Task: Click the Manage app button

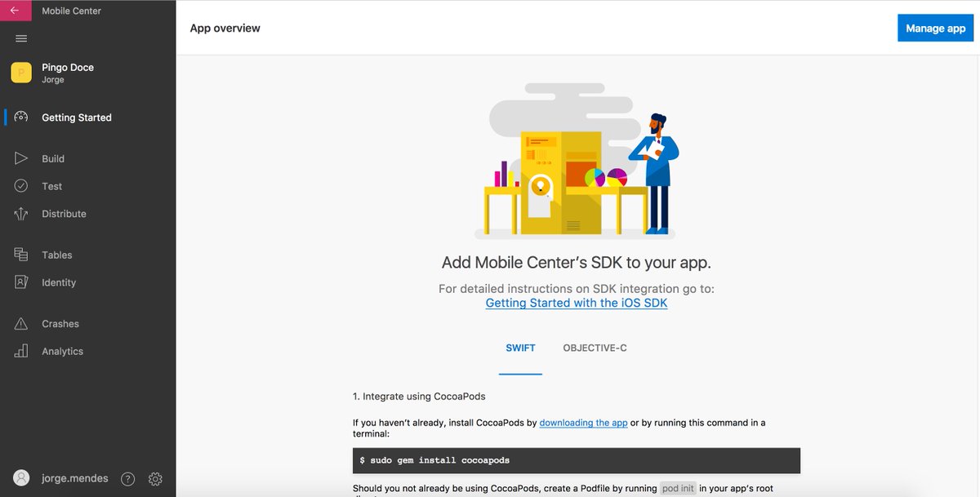Action: pos(935,28)
